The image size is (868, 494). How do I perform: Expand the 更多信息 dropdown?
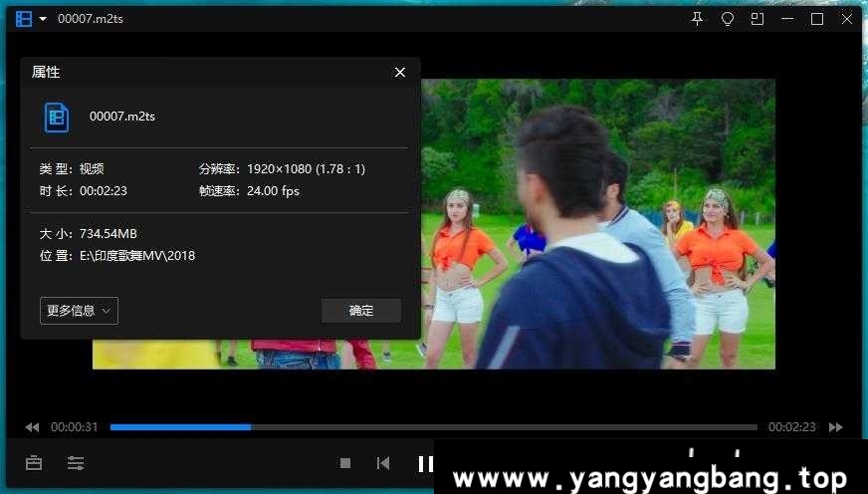(x=80, y=311)
